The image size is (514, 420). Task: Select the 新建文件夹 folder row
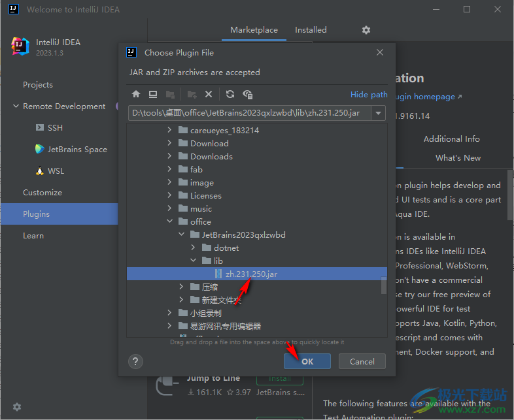pyautogui.click(x=256, y=300)
